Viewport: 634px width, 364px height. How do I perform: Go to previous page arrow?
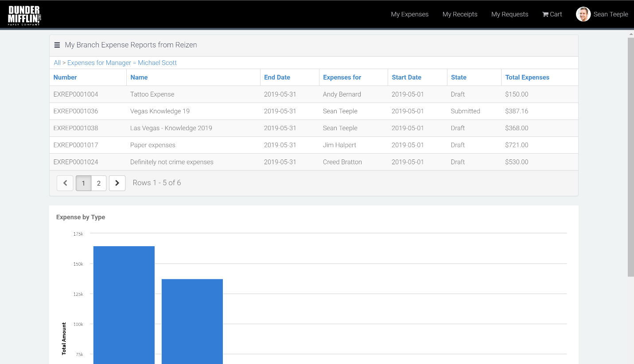(x=65, y=183)
